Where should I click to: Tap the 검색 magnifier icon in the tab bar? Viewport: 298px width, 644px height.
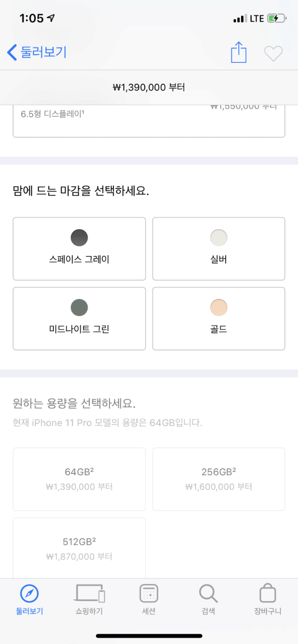coord(208,594)
